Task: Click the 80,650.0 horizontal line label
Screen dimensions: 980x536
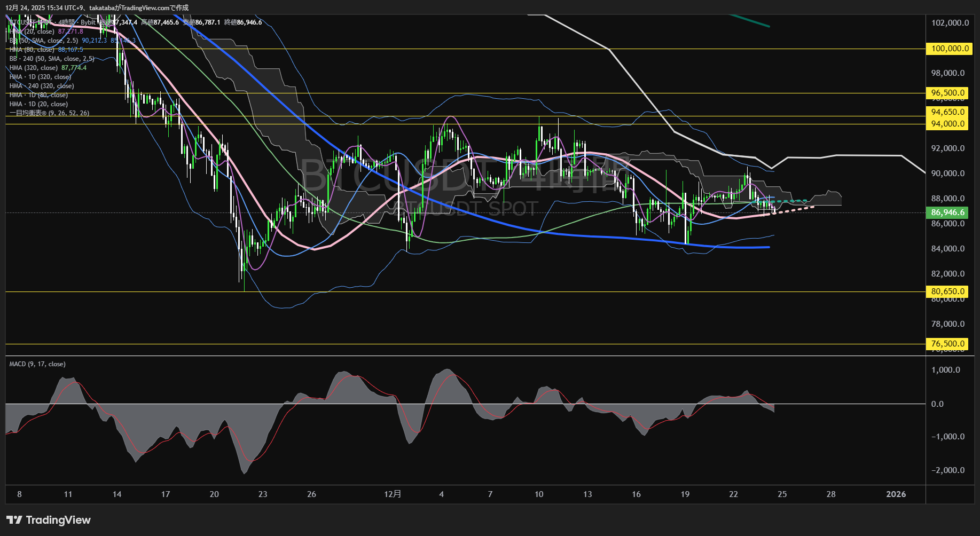Action: 948,291
